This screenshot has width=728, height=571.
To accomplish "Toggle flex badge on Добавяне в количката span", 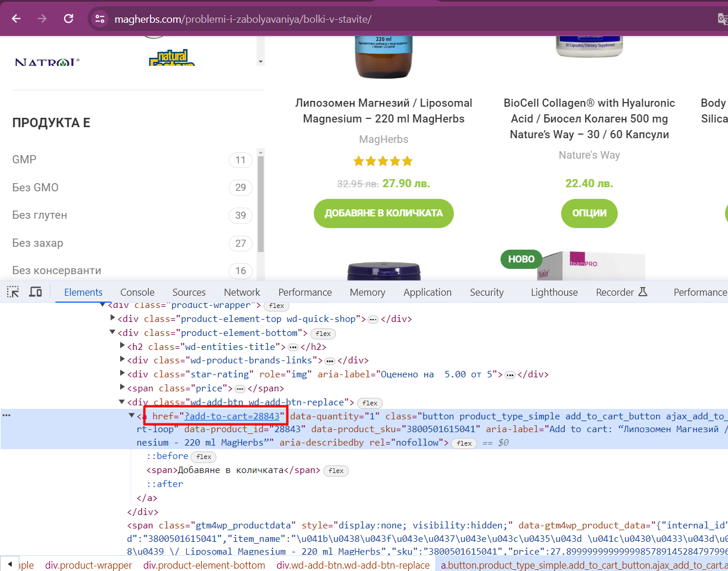I will (336, 471).
